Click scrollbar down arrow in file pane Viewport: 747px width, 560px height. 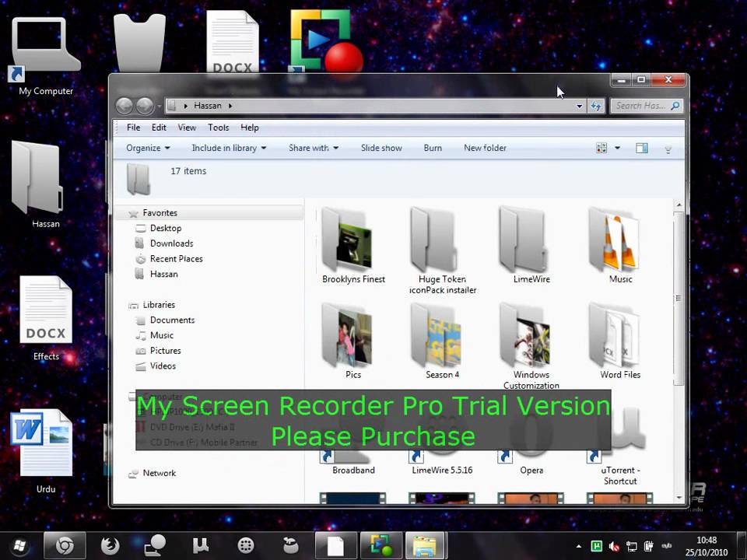679,498
